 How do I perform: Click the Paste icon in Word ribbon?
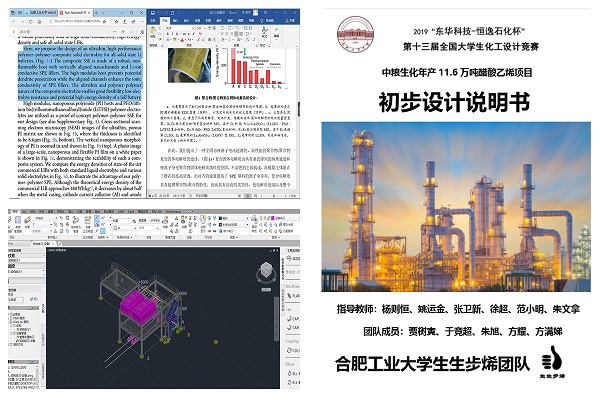153,31
